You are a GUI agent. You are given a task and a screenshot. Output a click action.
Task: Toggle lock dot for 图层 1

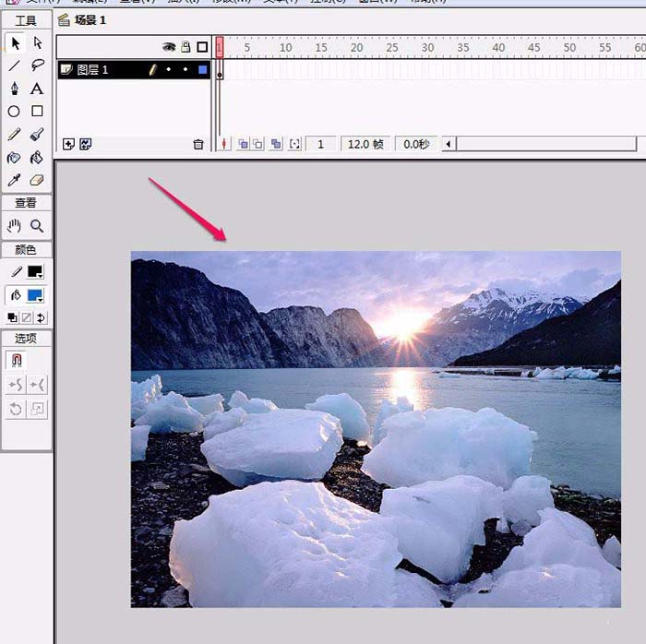point(185,69)
